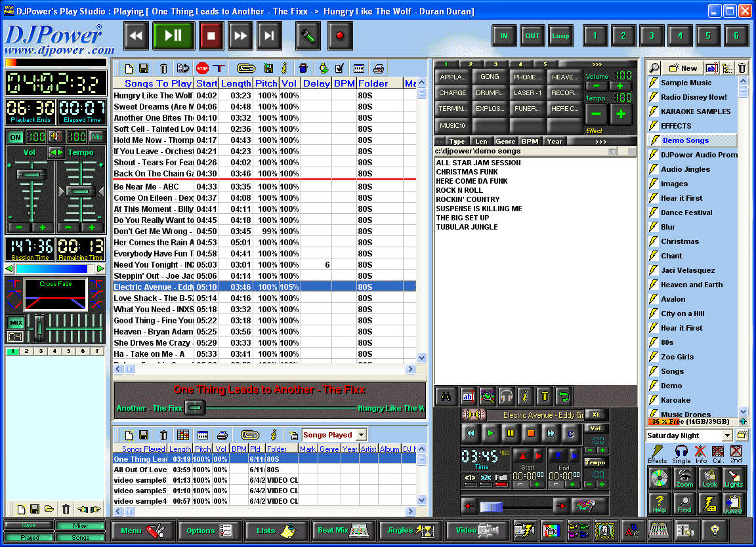Click the magnifier icon above folder list
Viewport: 756px width, 547px height.
click(654, 68)
